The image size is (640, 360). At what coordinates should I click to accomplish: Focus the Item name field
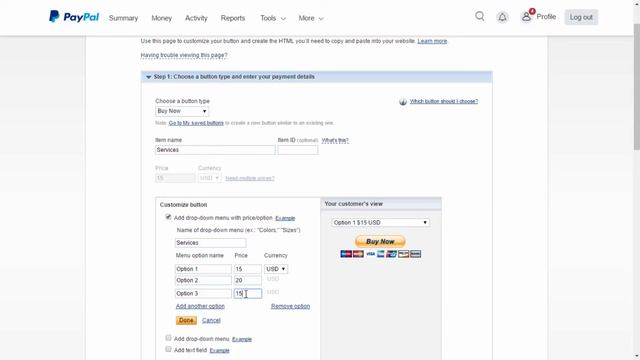coord(215,150)
